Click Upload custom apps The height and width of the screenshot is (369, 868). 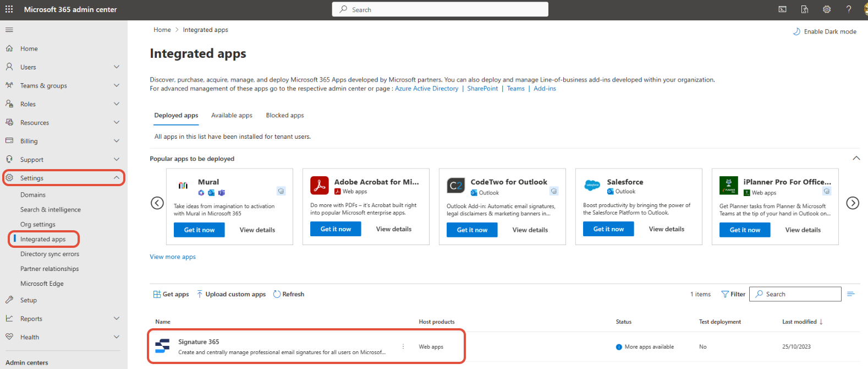click(x=231, y=294)
